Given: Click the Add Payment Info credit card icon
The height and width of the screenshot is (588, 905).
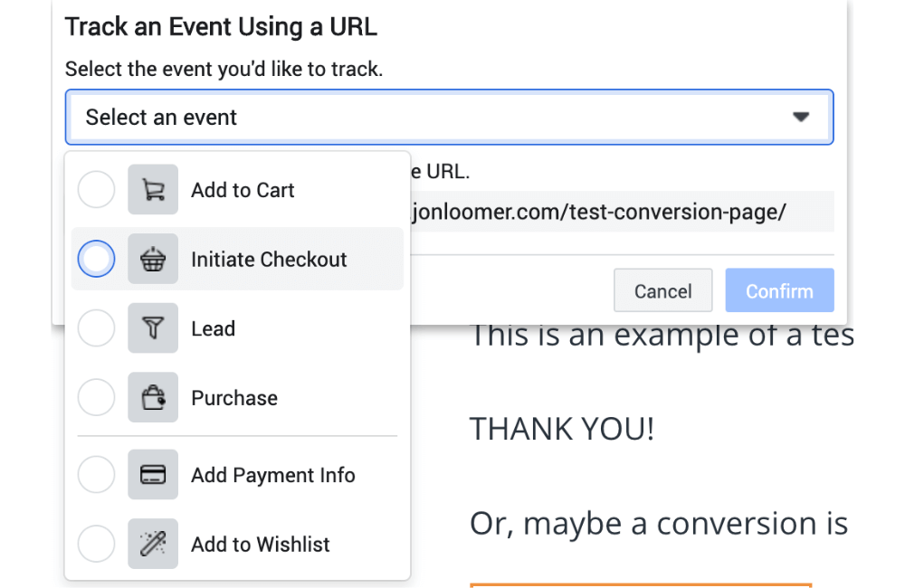Looking at the screenshot, I should (152, 474).
